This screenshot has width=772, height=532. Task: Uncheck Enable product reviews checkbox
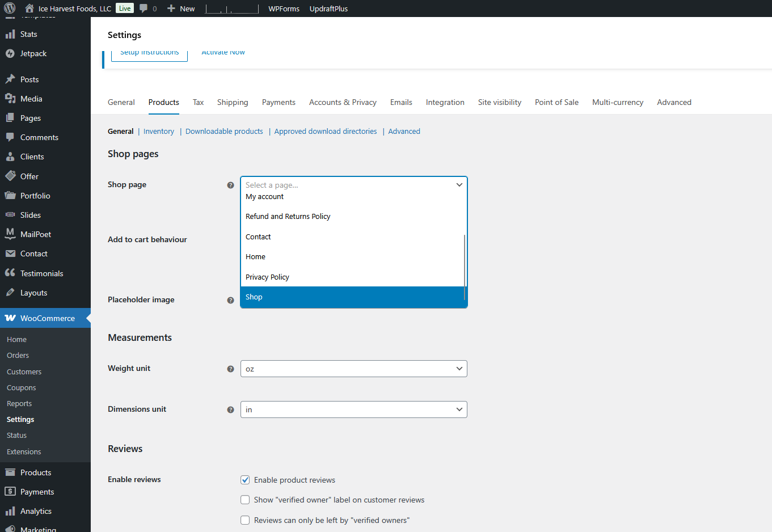(x=245, y=480)
